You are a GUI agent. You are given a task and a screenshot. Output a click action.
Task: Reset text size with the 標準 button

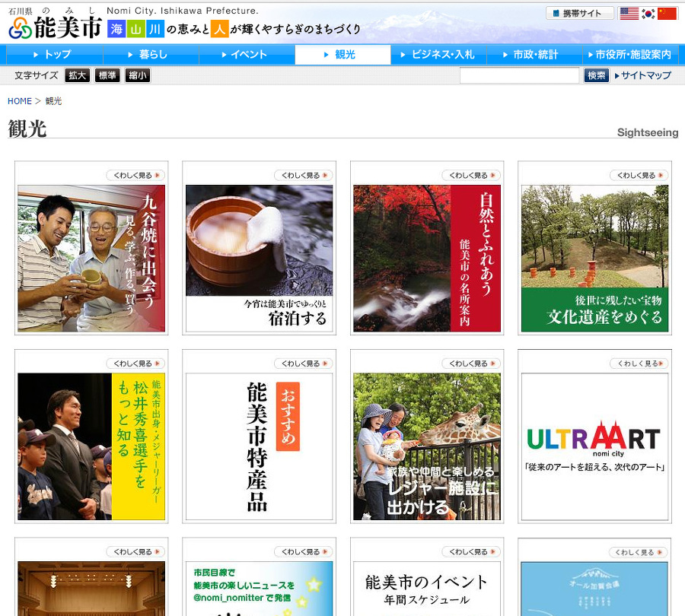[x=107, y=75]
